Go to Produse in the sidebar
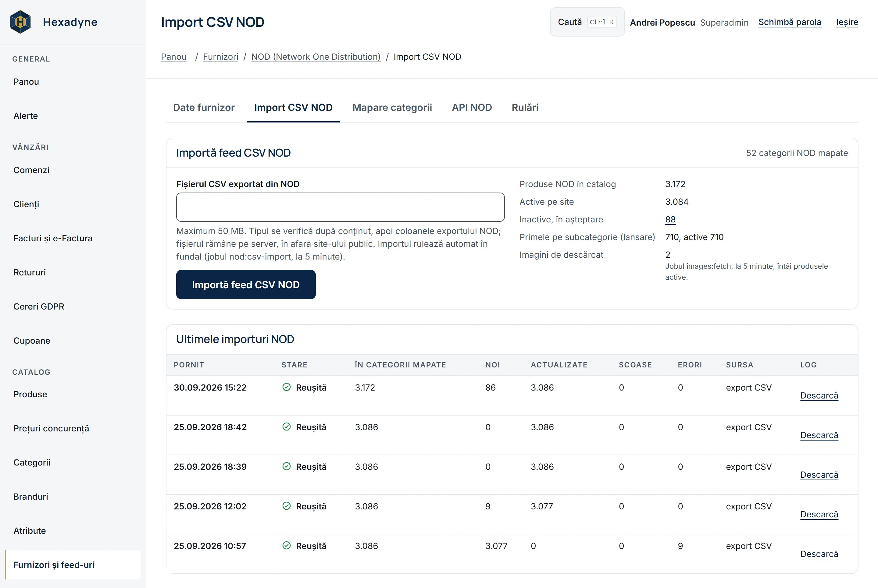Screen dimensions: 878x588 73,394
